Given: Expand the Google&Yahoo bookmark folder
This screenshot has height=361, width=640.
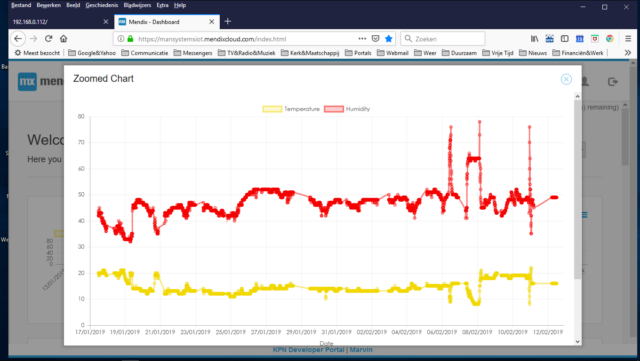Looking at the screenshot, I should (92, 53).
